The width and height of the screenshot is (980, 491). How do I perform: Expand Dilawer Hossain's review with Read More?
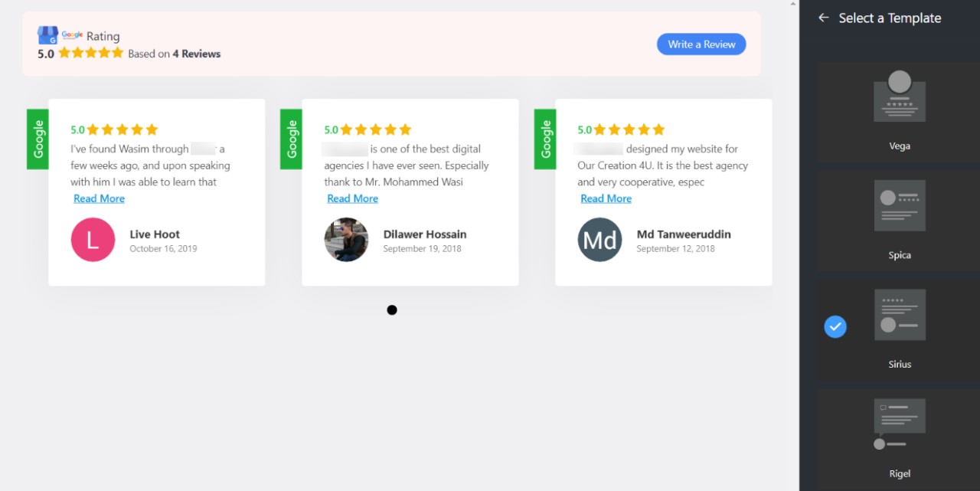pos(352,198)
